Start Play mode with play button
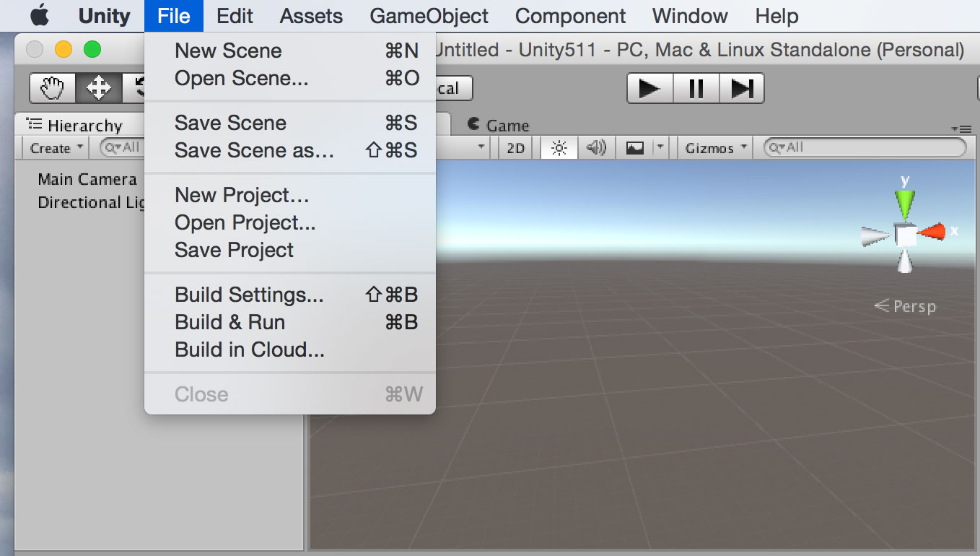Viewport: 980px width, 556px height. [x=650, y=89]
